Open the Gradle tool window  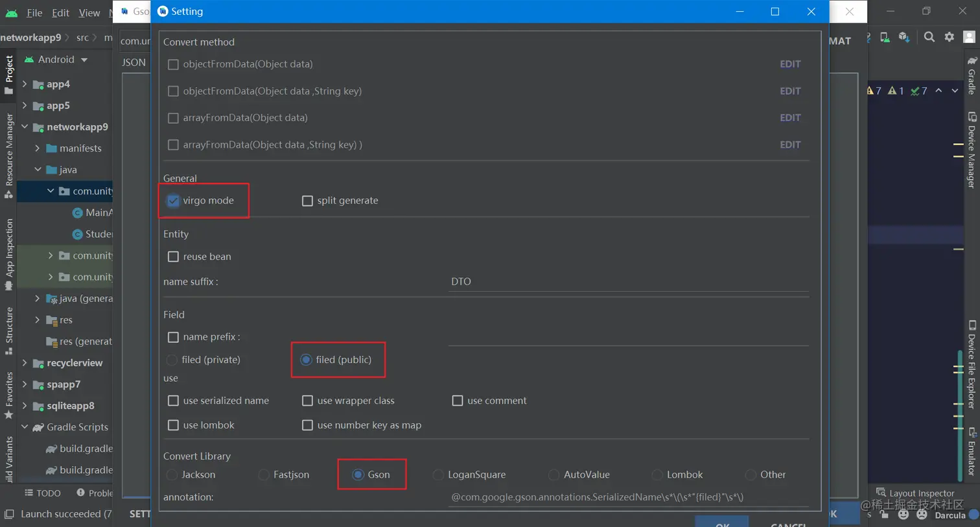[x=972, y=75]
